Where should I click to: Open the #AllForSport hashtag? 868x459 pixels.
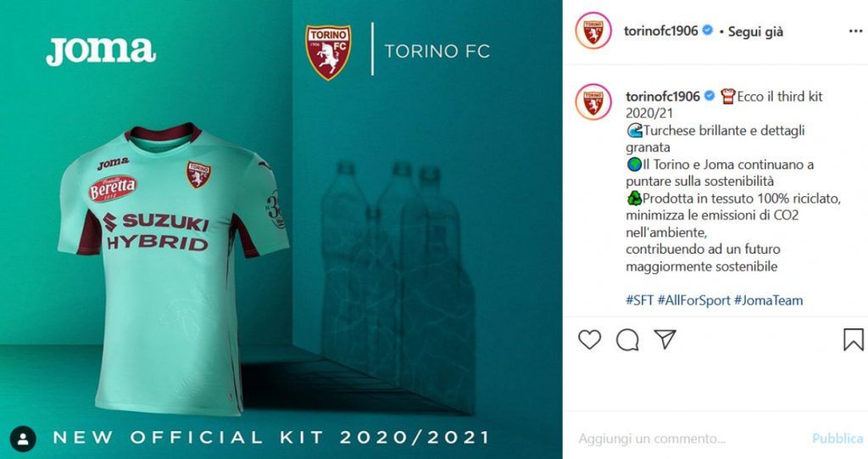(x=694, y=300)
